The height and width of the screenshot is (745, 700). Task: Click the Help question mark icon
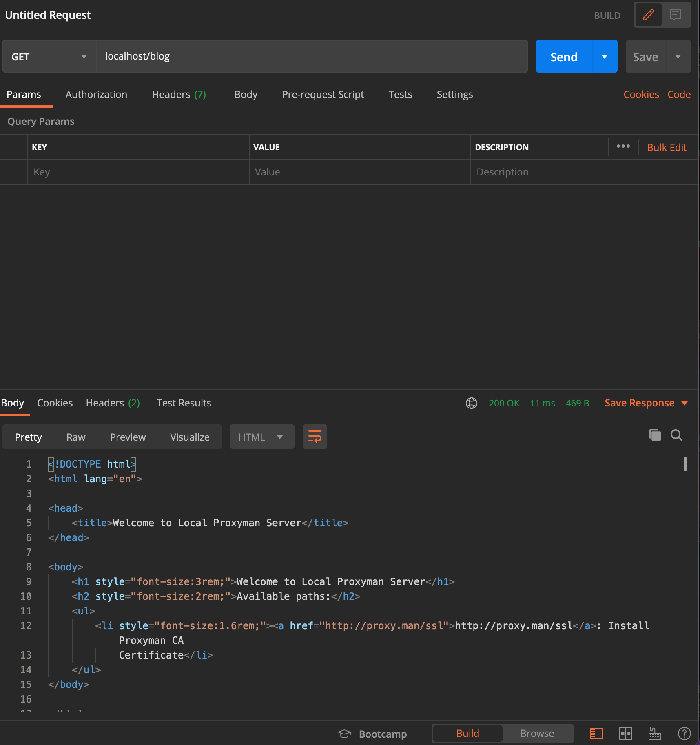[x=685, y=733]
